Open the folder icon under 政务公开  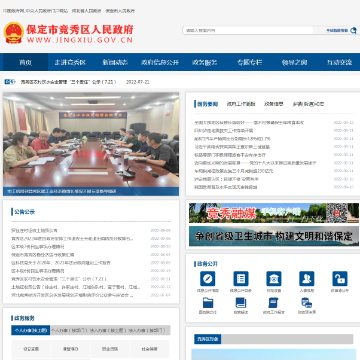point(208,303)
